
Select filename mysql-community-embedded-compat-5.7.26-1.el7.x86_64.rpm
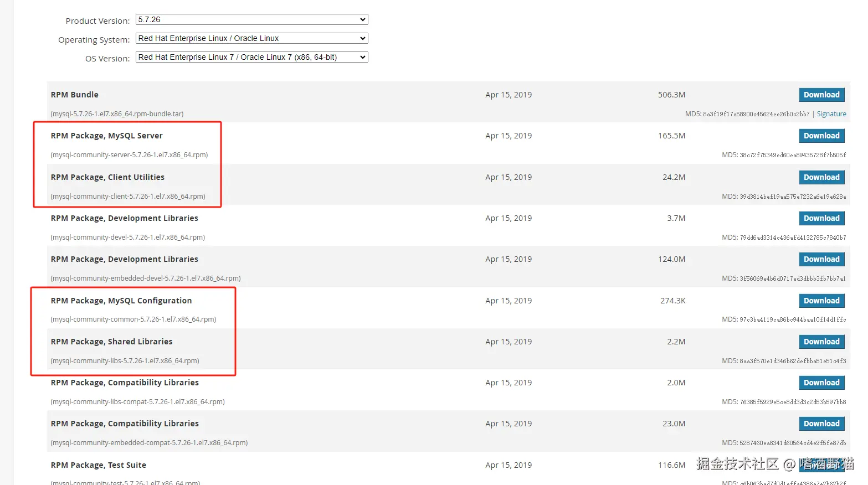(149, 443)
